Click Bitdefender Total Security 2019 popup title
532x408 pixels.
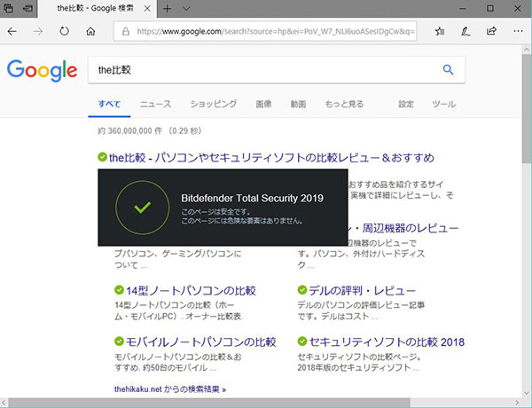click(x=252, y=198)
